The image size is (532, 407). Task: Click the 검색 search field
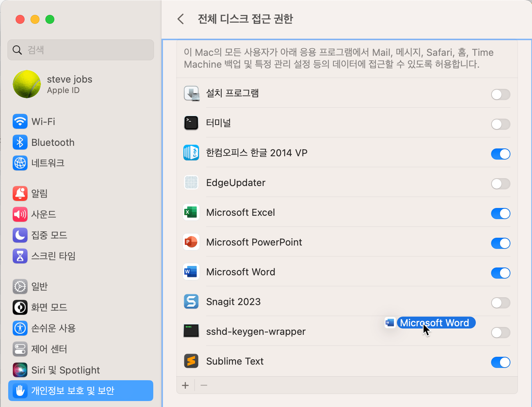pyautogui.click(x=81, y=50)
